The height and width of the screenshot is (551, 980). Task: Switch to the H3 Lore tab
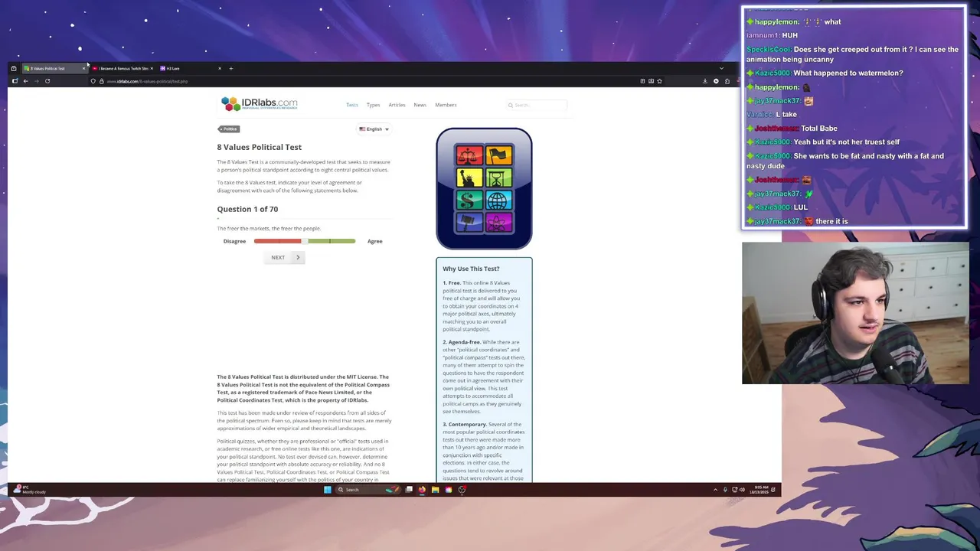pyautogui.click(x=190, y=68)
